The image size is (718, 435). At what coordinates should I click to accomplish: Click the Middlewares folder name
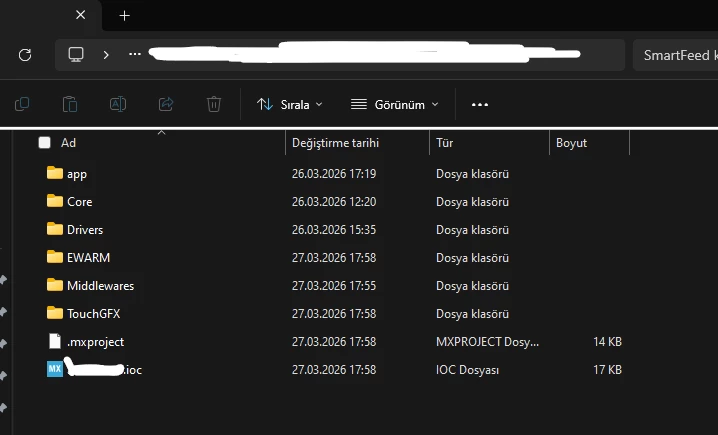pyautogui.click(x=100, y=286)
